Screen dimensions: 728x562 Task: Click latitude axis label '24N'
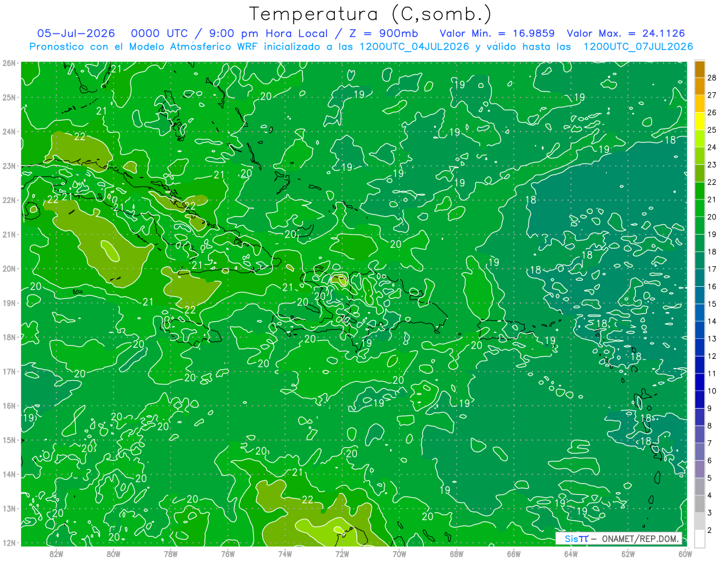[x=9, y=132]
